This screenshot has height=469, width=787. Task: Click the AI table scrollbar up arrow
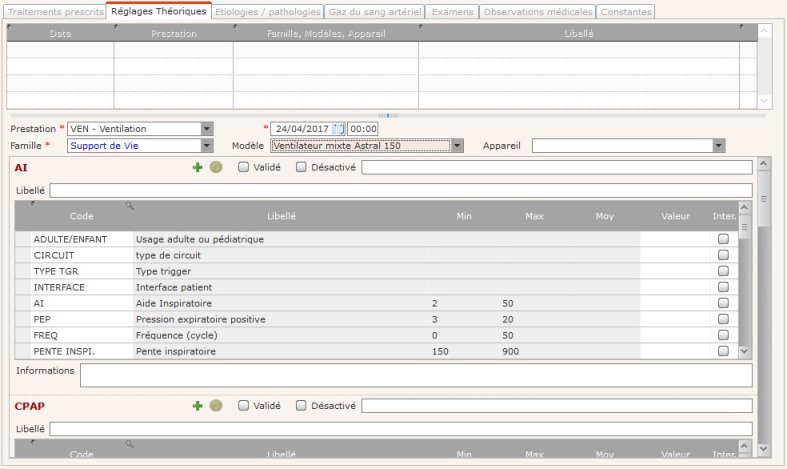(x=744, y=207)
